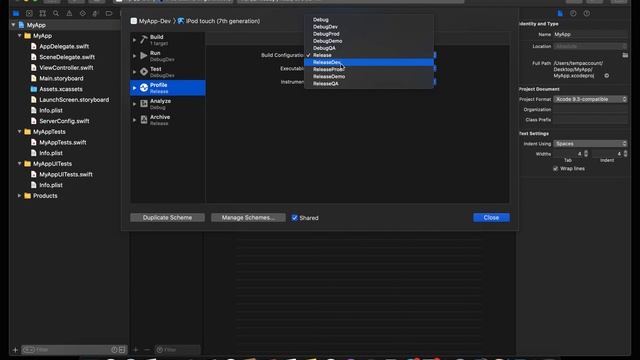This screenshot has width=640, height=360.
Task: Open the Breakpoint navigator icon
Action: 109,13
